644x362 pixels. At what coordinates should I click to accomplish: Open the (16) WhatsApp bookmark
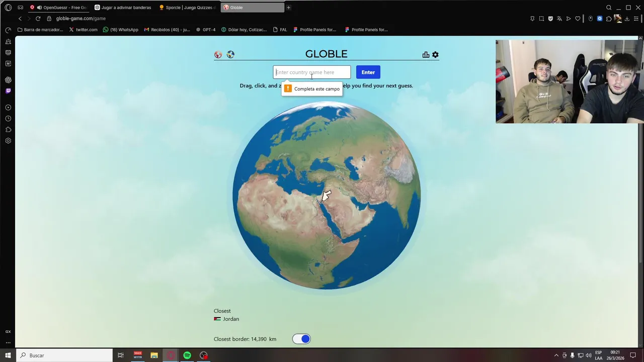tap(120, 30)
